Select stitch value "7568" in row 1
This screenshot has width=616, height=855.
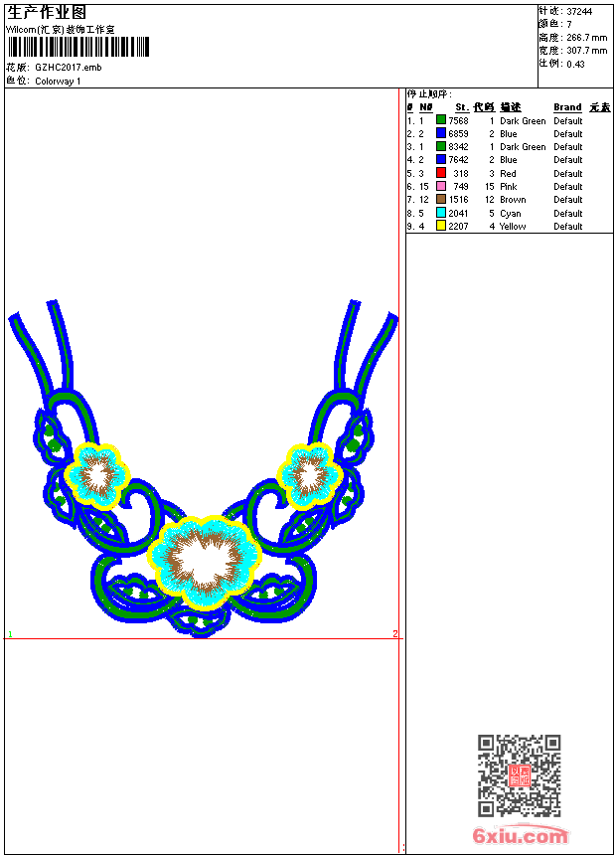pos(458,120)
